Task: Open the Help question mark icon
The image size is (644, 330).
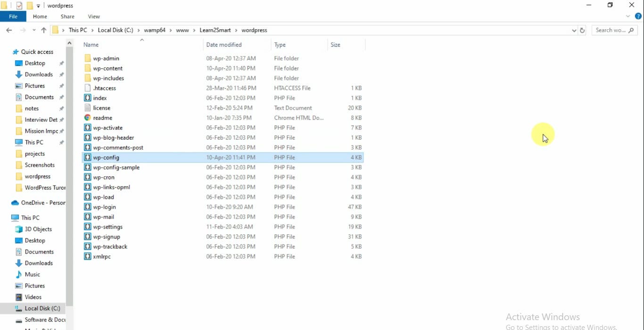Action: [x=638, y=16]
